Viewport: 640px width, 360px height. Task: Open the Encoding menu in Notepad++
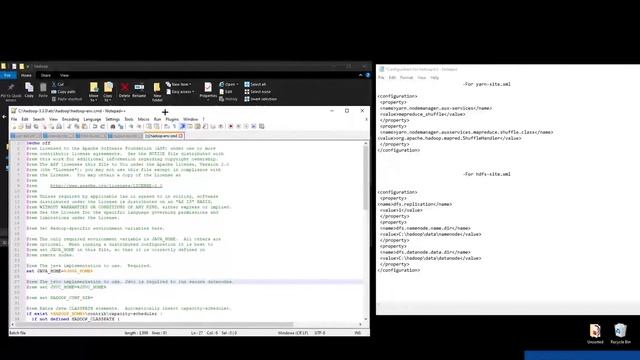[x=70, y=119]
